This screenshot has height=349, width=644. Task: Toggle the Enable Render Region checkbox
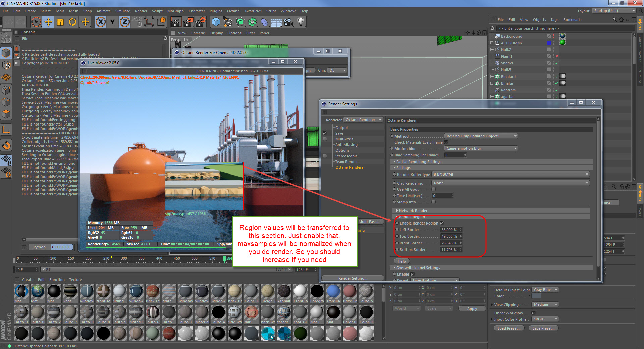(442, 223)
